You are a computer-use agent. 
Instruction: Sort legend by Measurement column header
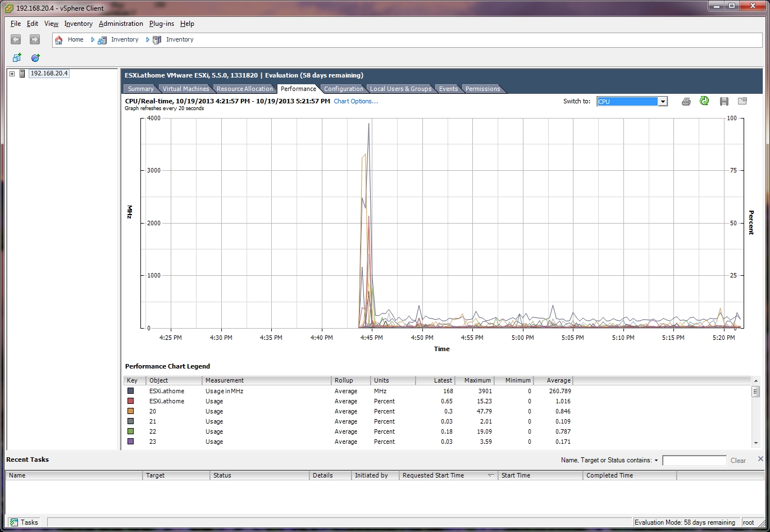(x=267, y=380)
